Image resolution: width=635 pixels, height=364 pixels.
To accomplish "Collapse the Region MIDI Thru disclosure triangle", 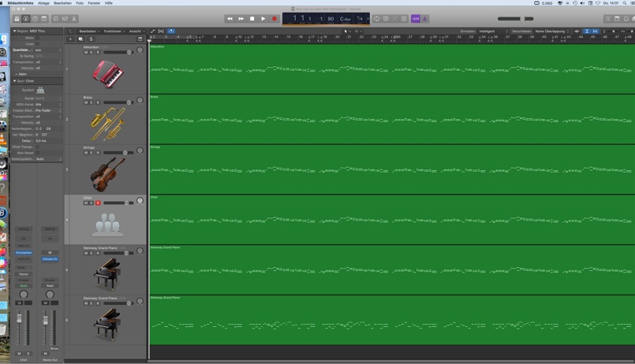I will [14, 31].
